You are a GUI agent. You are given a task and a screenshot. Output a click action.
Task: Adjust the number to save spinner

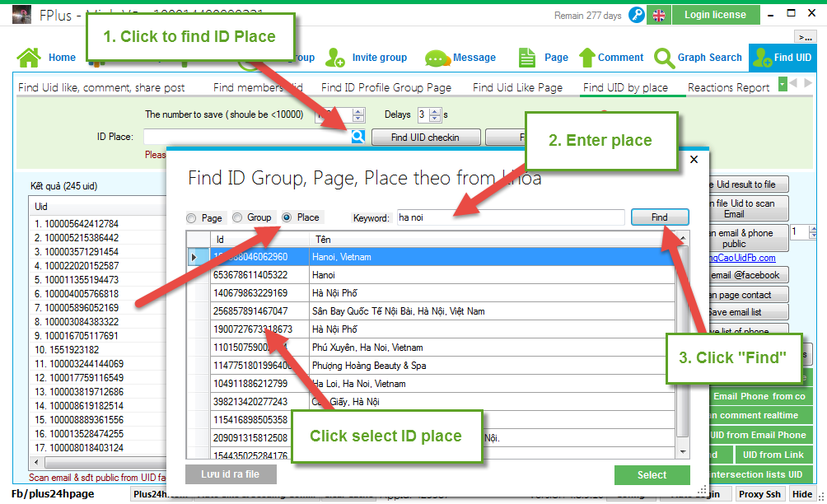358,114
